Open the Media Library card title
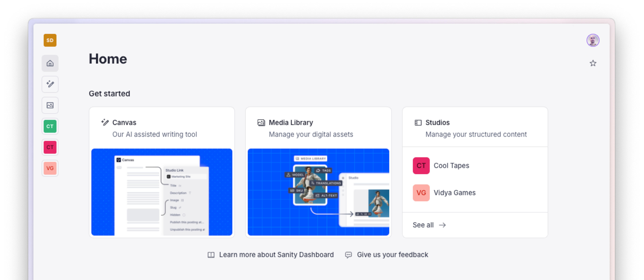The width and height of the screenshot is (644, 280). point(291,123)
